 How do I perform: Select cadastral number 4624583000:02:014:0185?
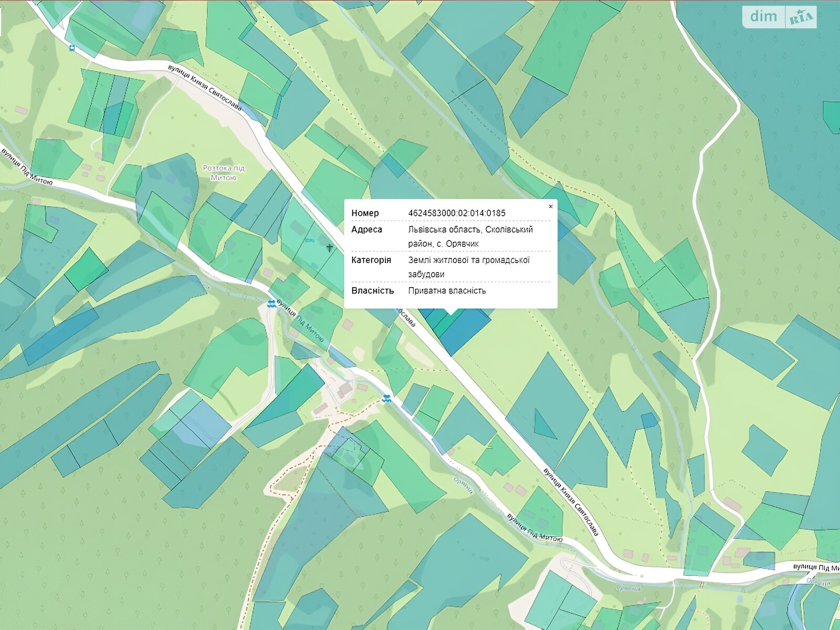pos(457,213)
